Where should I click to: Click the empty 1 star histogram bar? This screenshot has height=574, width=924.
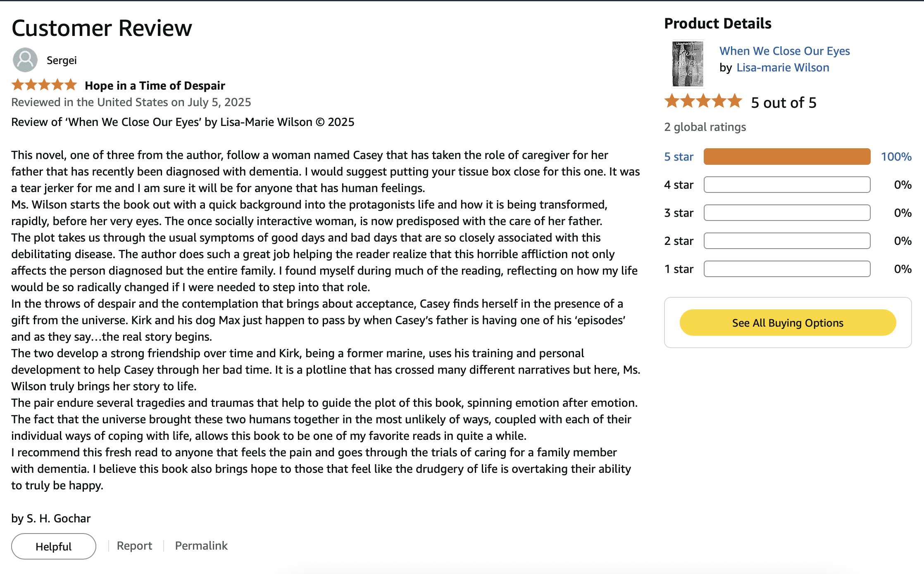[x=787, y=269]
